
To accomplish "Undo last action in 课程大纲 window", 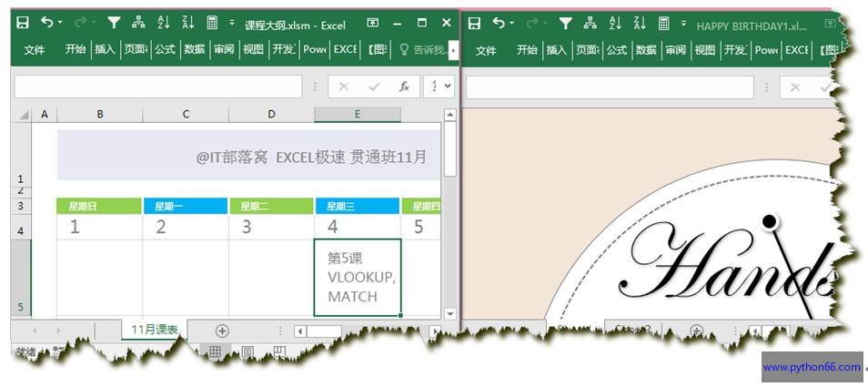I will pyautogui.click(x=47, y=22).
